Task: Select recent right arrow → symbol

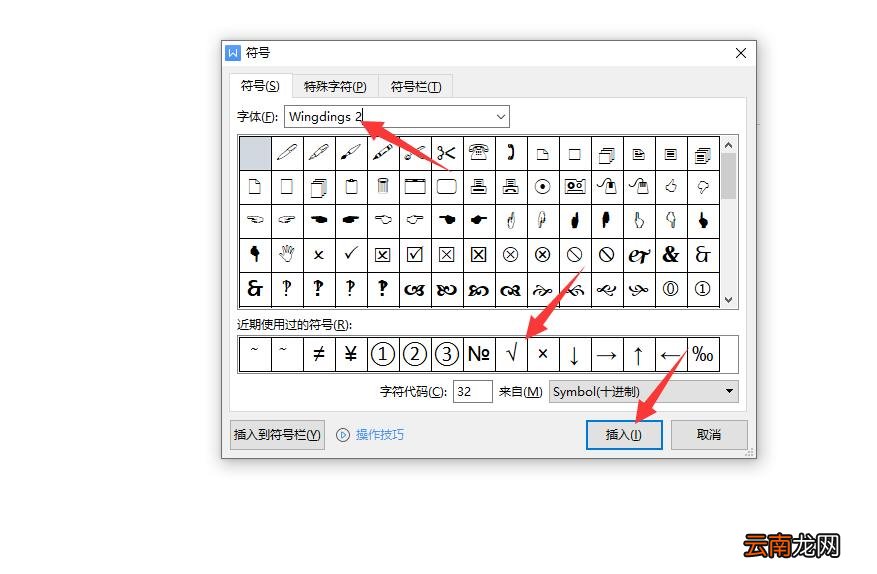Action: 607,354
